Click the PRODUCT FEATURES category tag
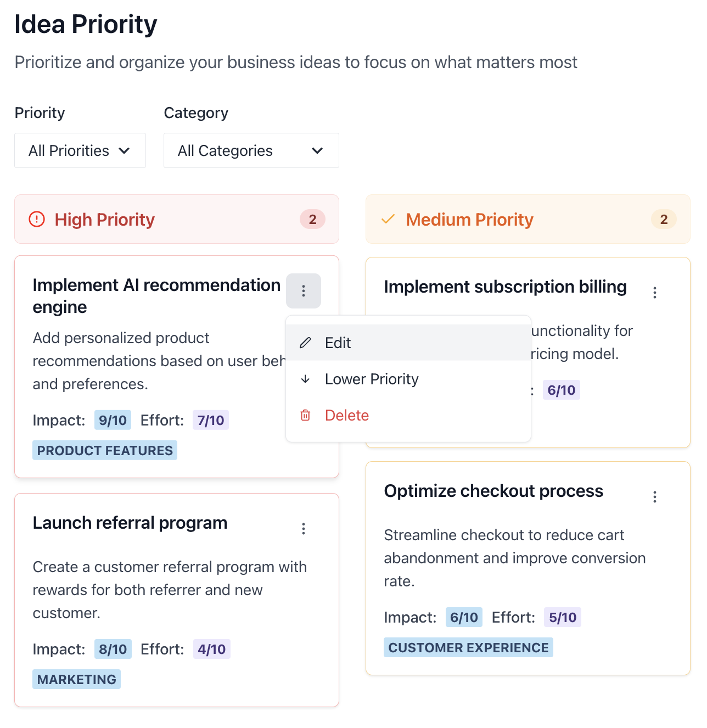 coord(105,450)
